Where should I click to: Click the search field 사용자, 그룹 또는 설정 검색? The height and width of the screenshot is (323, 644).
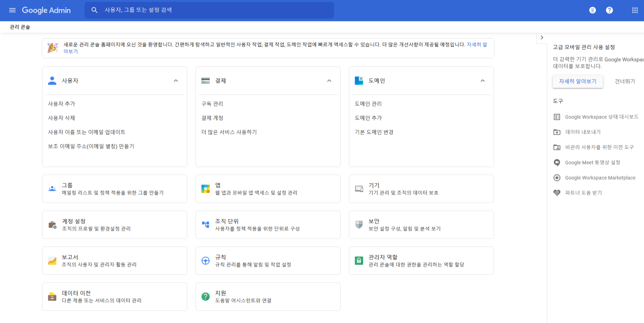pos(209,10)
